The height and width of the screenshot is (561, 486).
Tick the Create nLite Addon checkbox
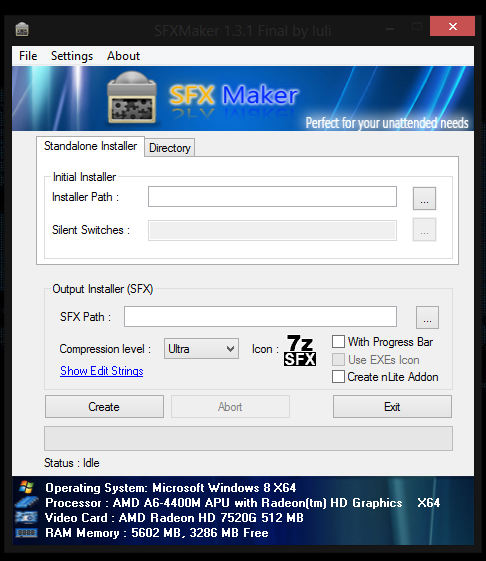pos(338,377)
